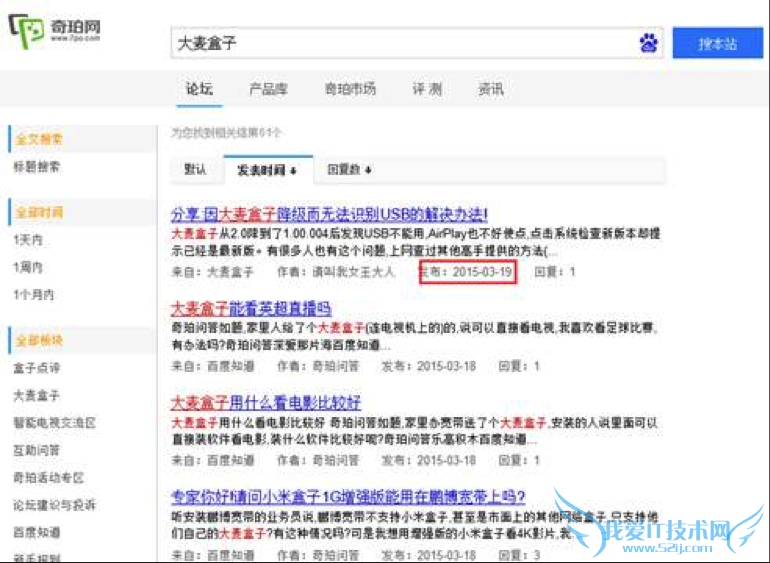Choose the 全部时间 filter
Viewport: 770px width, 563px height.
click(x=39, y=212)
